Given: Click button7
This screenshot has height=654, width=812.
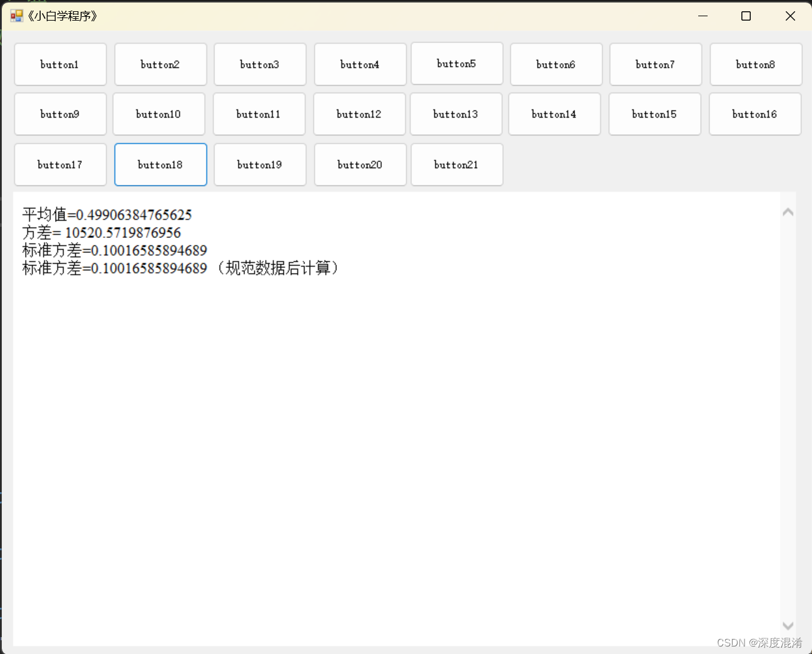Looking at the screenshot, I should (656, 64).
